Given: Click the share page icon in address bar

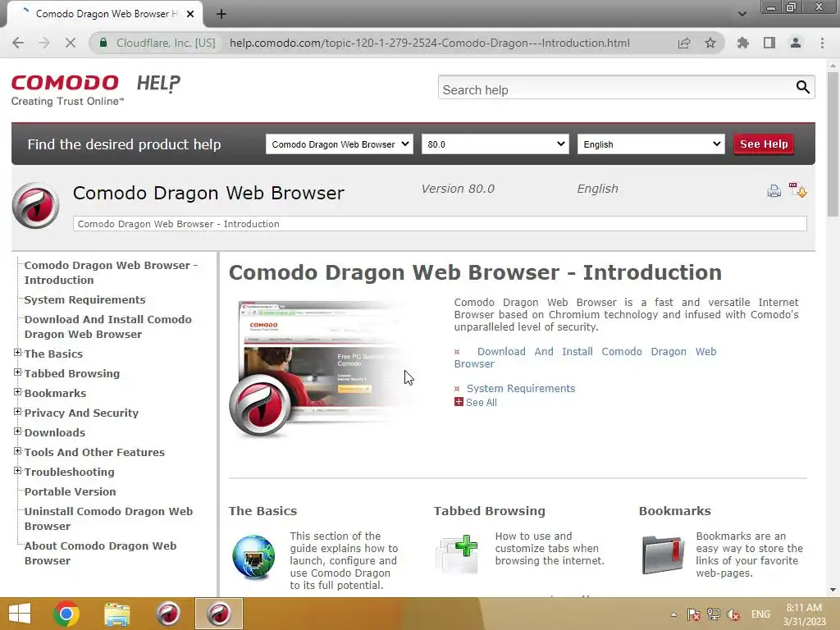Looking at the screenshot, I should [x=684, y=43].
